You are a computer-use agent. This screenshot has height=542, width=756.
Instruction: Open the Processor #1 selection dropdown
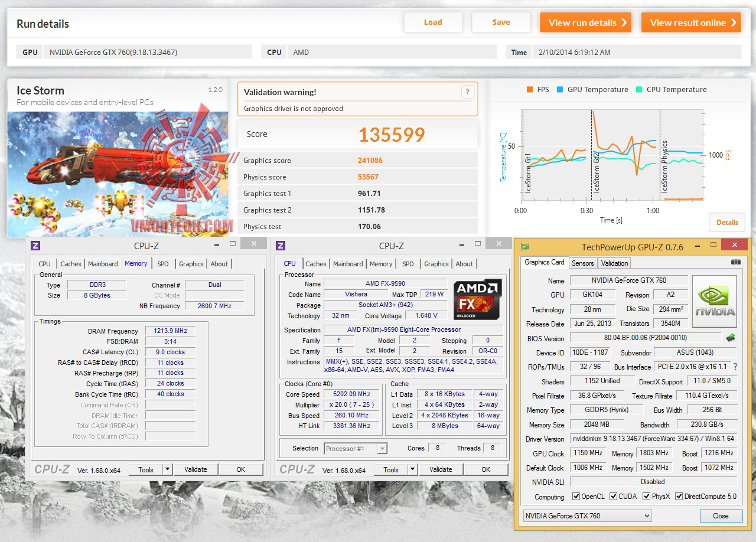coord(356,449)
